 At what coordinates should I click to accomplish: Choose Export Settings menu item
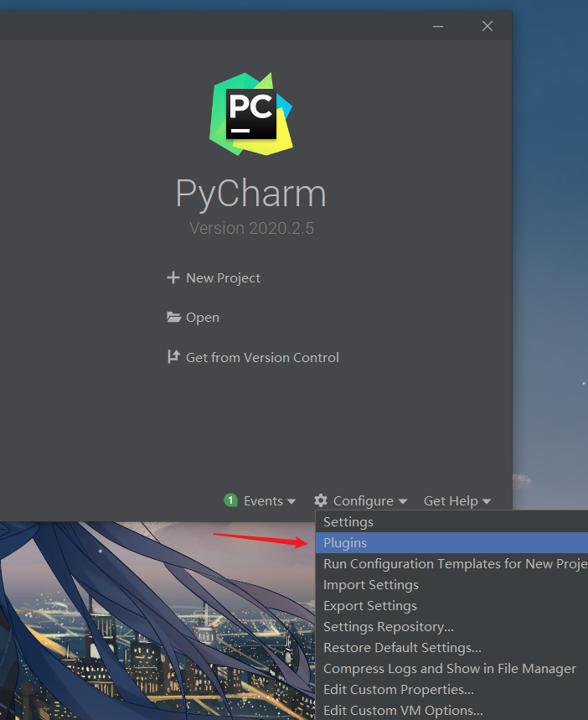tap(451, 606)
